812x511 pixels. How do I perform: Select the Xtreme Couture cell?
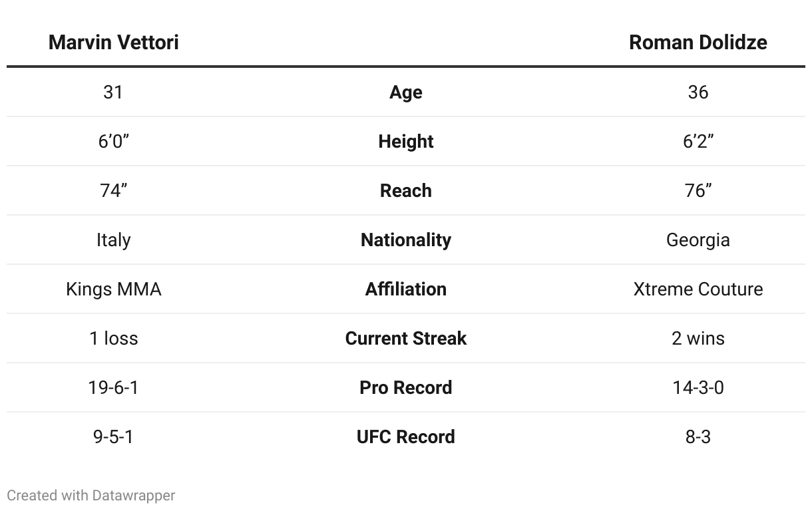(698, 289)
